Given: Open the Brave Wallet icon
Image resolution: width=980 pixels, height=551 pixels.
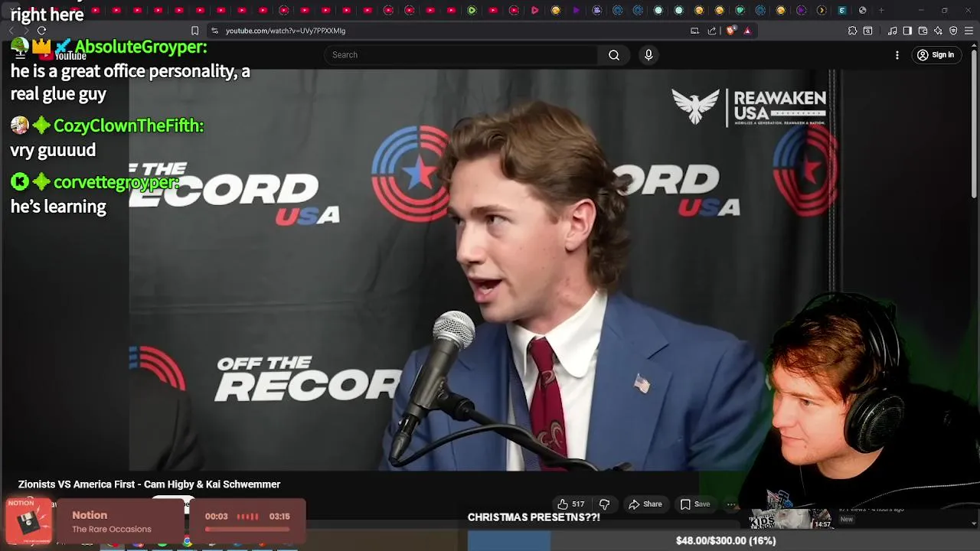Looking at the screenshot, I should pyautogui.click(x=923, y=31).
